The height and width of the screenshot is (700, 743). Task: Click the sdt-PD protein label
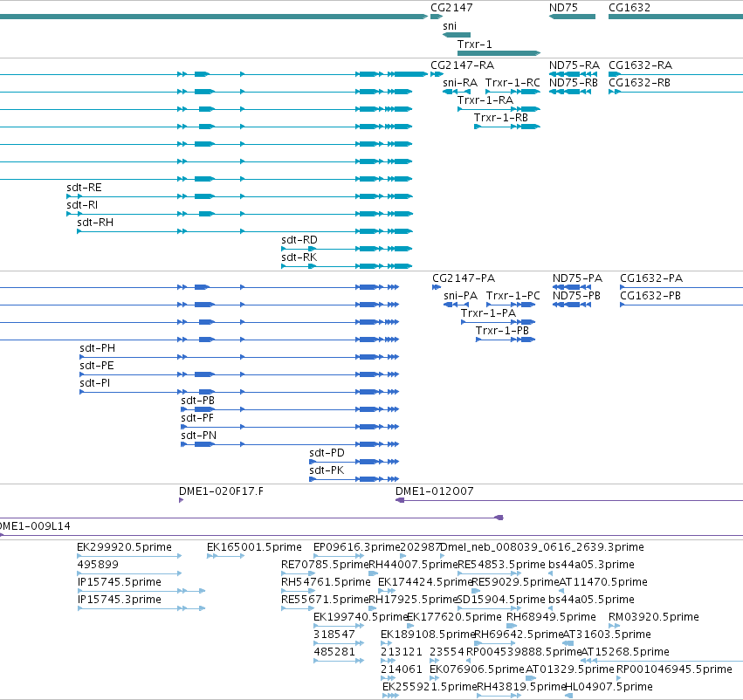pyautogui.click(x=327, y=454)
